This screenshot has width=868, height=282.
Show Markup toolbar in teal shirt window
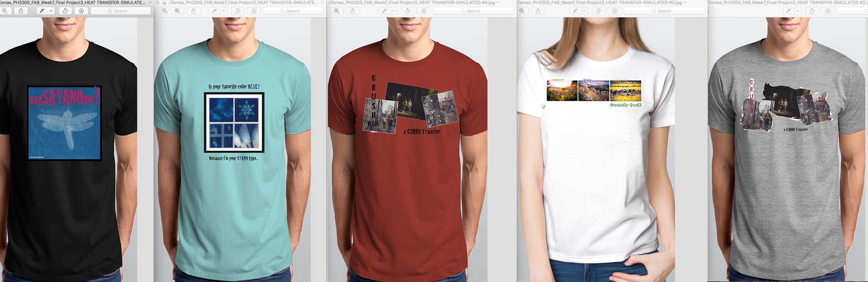[254, 11]
